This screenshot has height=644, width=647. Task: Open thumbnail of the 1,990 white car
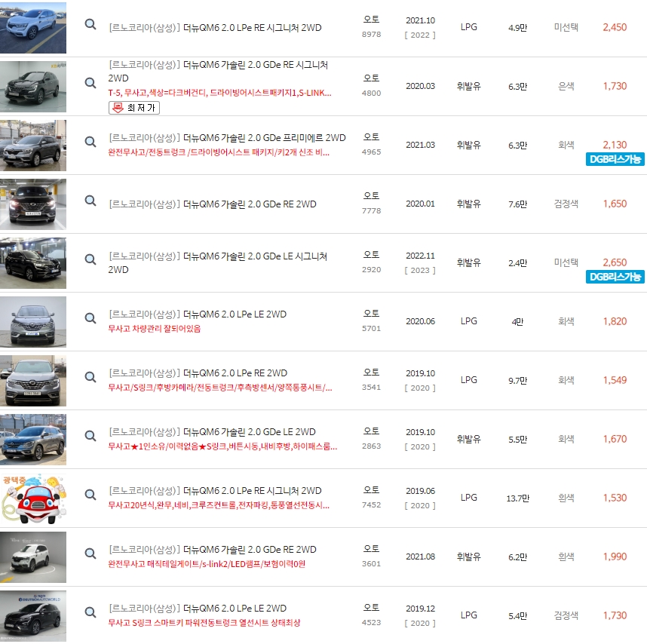(x=33, y=557)
